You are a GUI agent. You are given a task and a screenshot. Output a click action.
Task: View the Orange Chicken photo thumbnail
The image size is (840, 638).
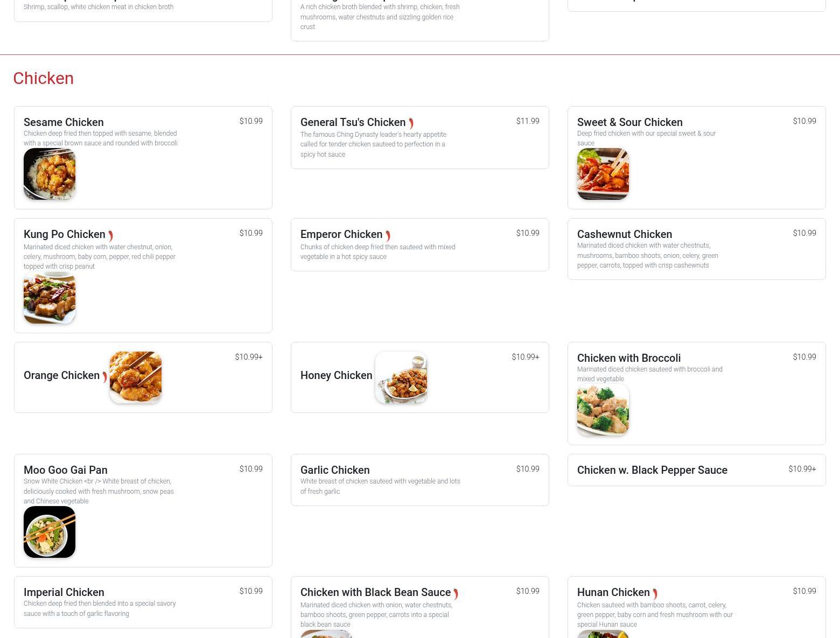pyautogui.click(x=136, y=377)
